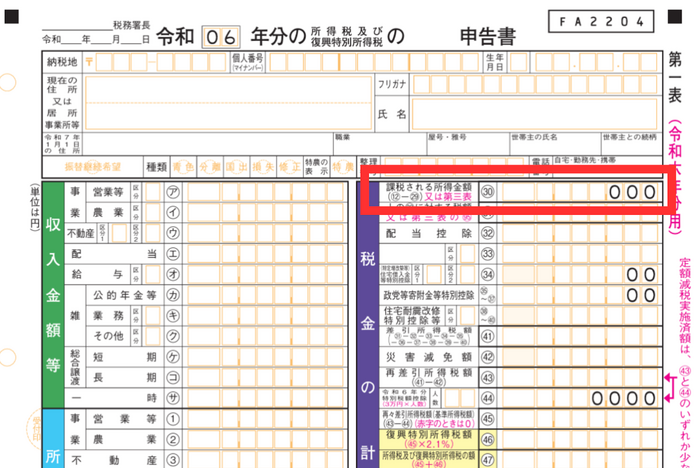Click the ㋕ 公的年金等 amount field
This screenshot has width=700, height=468.
tap(265, 295)
